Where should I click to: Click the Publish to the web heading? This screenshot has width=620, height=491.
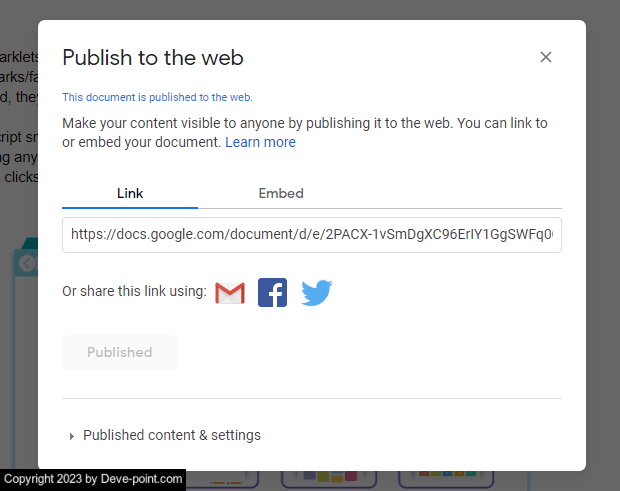pos(153,58)
